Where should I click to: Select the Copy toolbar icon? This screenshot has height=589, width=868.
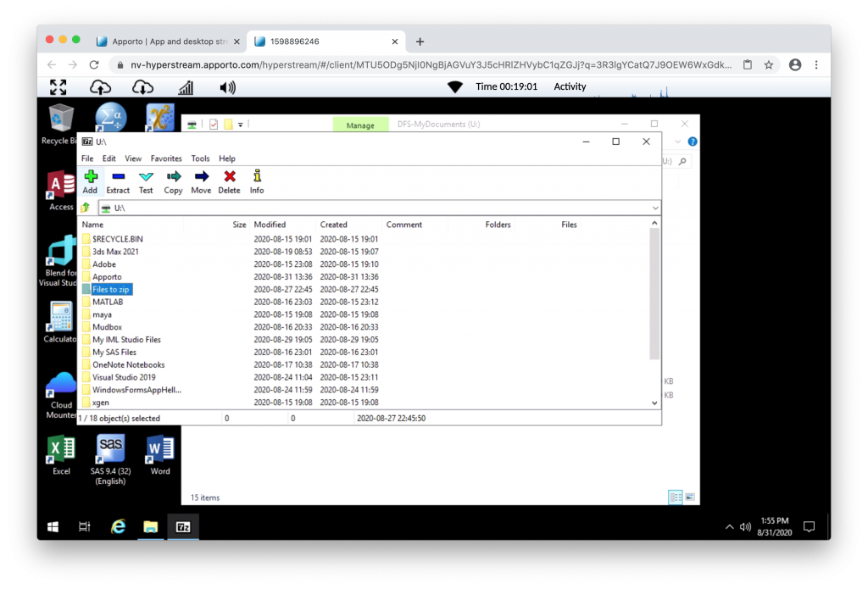tap(173, 181)
